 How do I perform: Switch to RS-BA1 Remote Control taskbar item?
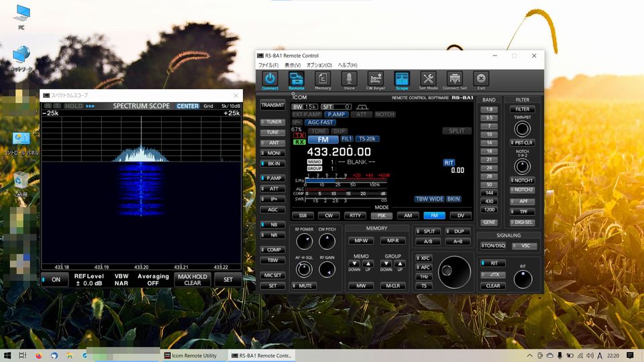262,355
